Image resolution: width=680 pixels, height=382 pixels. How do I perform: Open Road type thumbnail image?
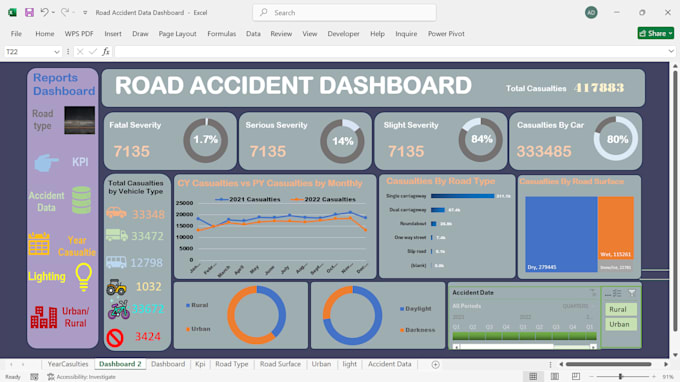pos(80,120)
